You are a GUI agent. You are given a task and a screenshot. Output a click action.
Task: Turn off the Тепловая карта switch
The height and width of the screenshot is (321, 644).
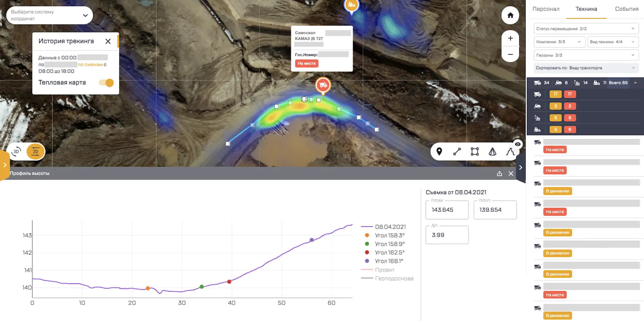(x=106, y=83)
